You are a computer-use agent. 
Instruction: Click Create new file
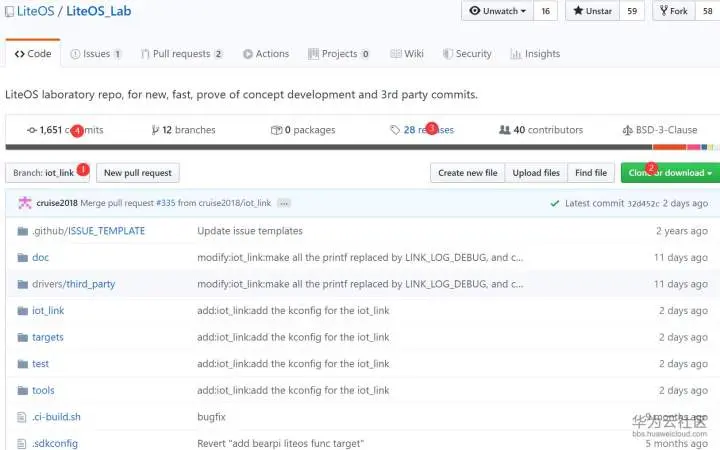click(x=467, y=173)
